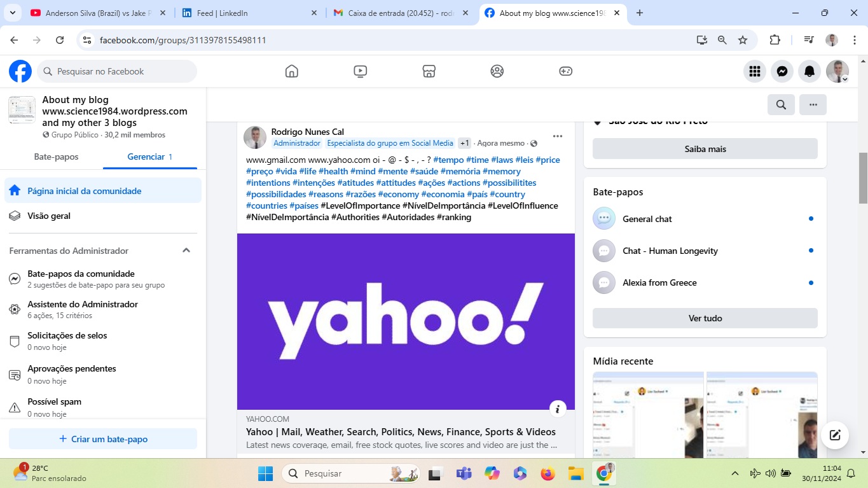Open Solicitações de selos

point(103,341)
